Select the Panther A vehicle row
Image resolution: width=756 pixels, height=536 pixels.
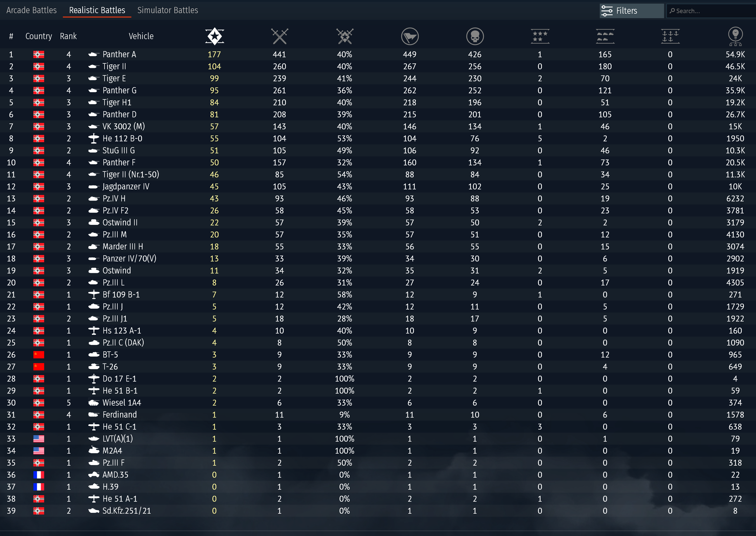119,54
